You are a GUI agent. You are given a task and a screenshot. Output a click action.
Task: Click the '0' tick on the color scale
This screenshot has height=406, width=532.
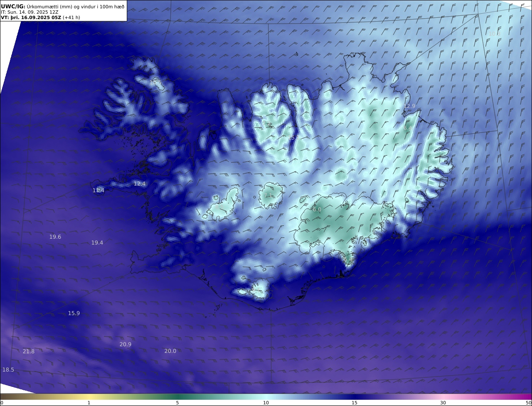click(2, 403)
